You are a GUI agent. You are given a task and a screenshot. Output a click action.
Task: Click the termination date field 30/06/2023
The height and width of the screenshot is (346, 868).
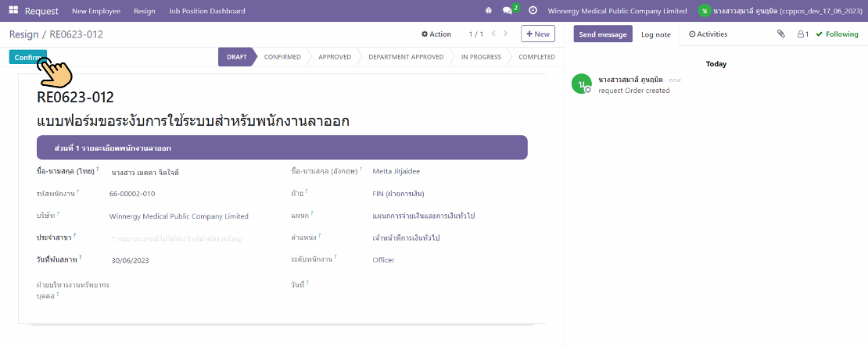tap(130, 260)
